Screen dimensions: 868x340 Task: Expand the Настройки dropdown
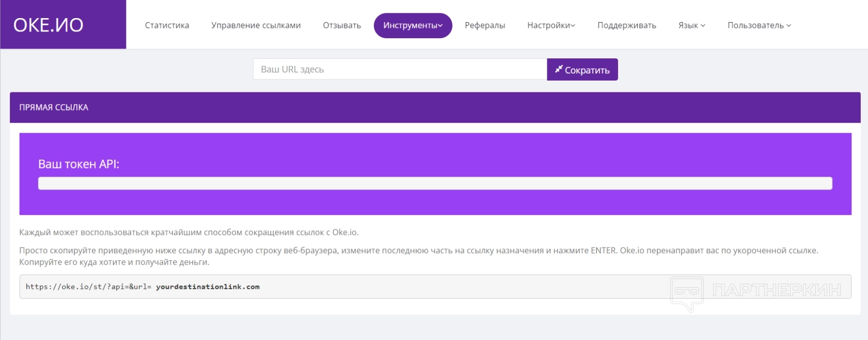[551, 25]
